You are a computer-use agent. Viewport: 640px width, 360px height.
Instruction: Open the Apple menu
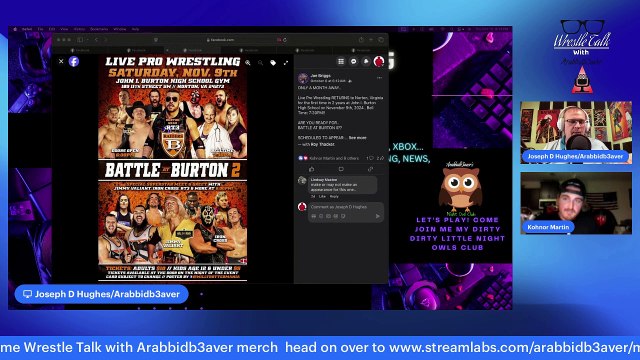point(16,29)
